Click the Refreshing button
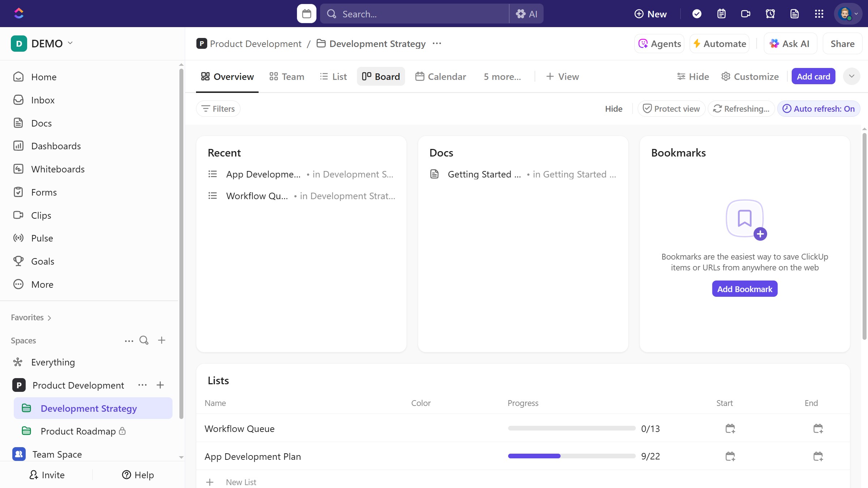This screenshot has height=488, width=868. [741, 109]
